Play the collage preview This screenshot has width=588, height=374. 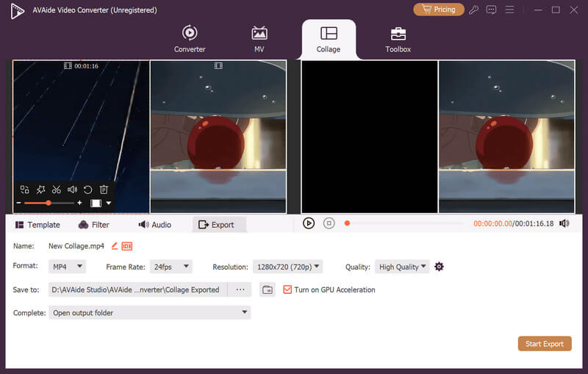click(309, 223)
